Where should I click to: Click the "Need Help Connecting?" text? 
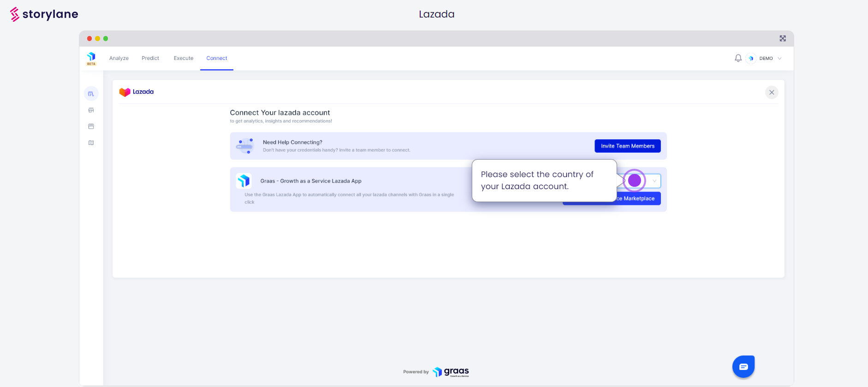pyautogui.click(x=292, y=143)
